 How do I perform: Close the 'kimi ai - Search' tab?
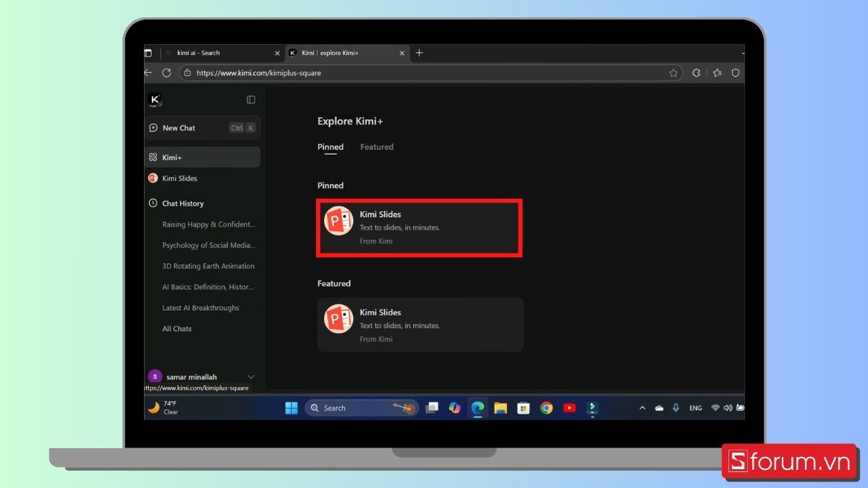tap(276, 53)
